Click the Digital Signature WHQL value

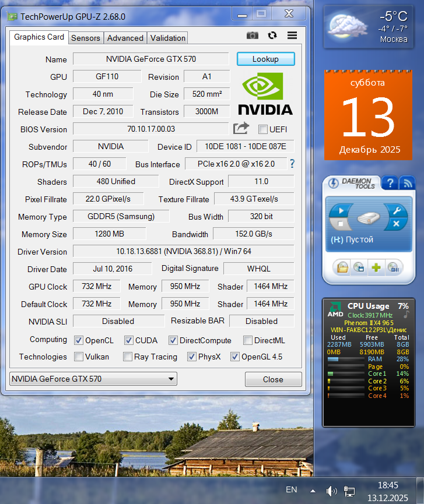258,269
